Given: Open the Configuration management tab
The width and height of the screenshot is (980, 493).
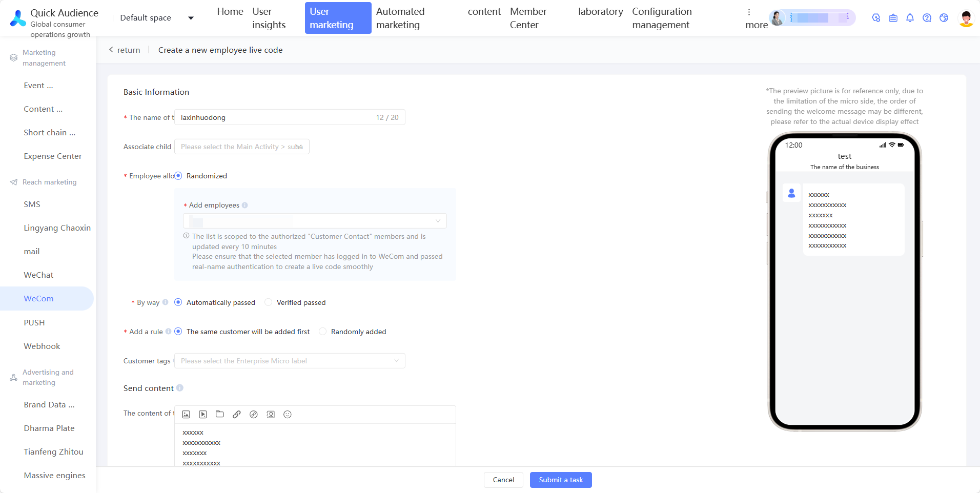Looking at the screenshot, I should pyautogui.click(x=662, y=18).
